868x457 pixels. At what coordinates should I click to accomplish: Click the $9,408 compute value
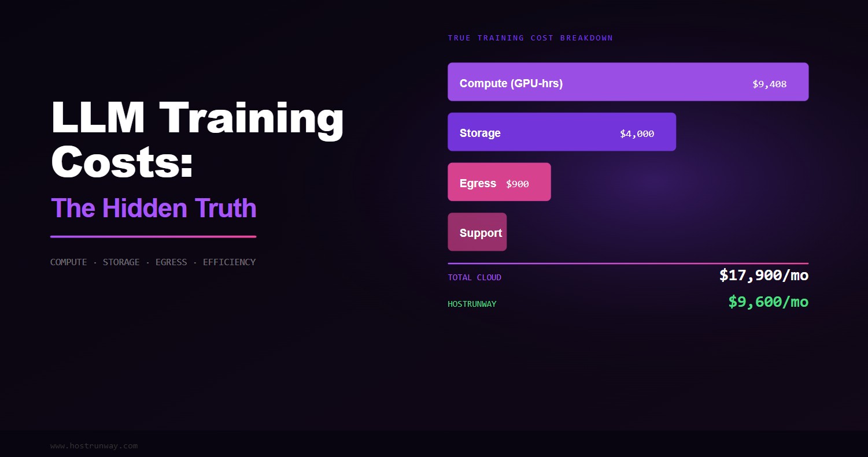770,84
